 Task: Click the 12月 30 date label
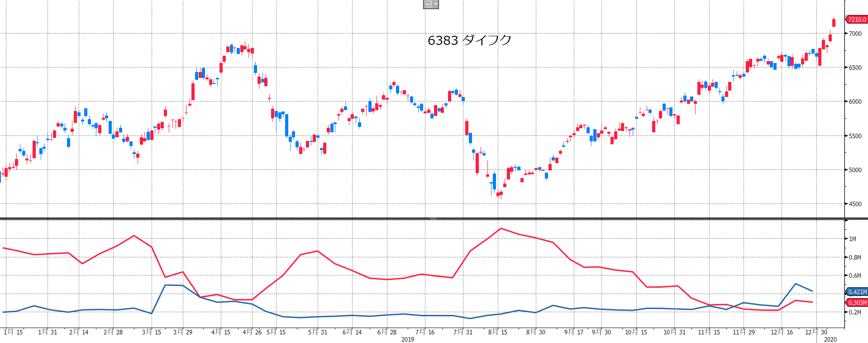[816, 332]
